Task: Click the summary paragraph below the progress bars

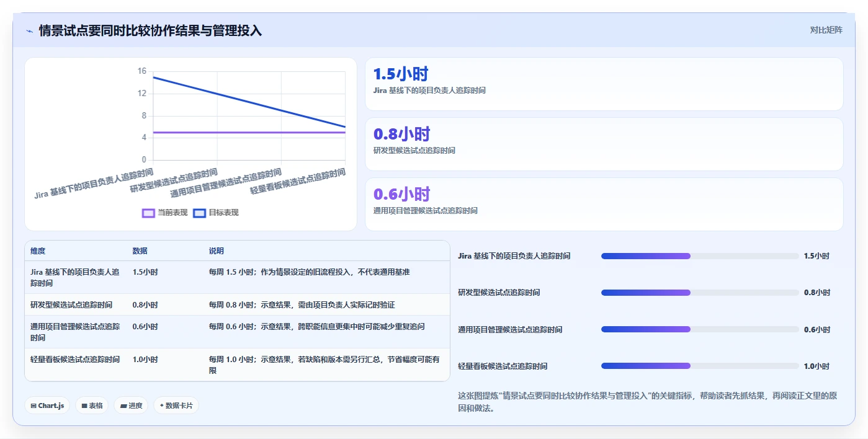Action: point(647,402)
